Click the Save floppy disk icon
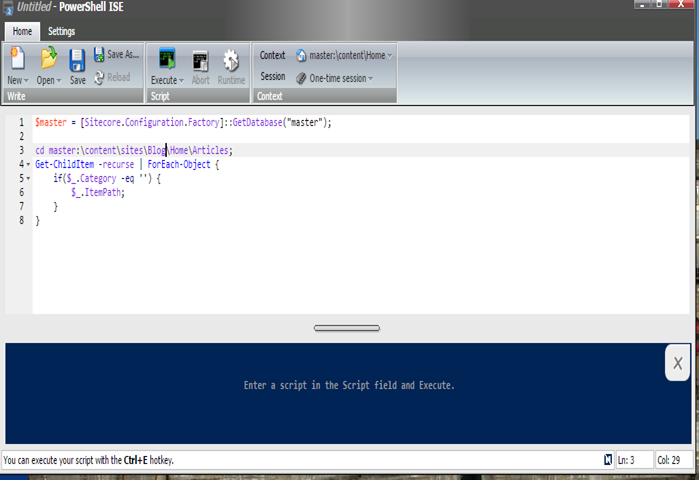Image resolution: width=699 pixels, height=480 pixels. [x=77, y=60]
